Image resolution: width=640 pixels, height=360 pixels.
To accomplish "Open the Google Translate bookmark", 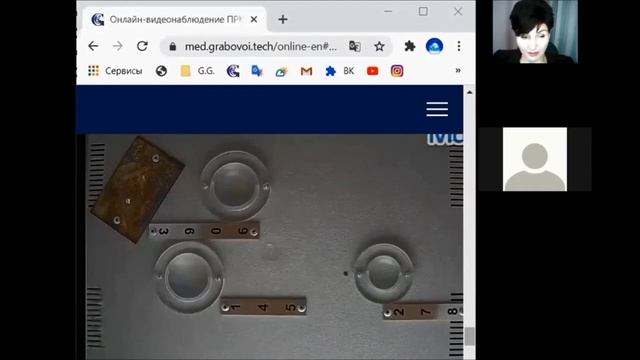I will [x=257, y=71].
